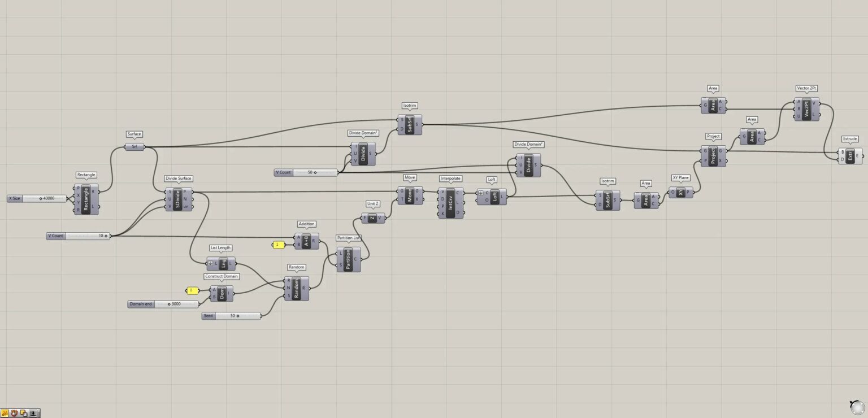The width and height of the screenshot is (868, 418).
Task: Click the Partition List component
Action: pos(349,259)
